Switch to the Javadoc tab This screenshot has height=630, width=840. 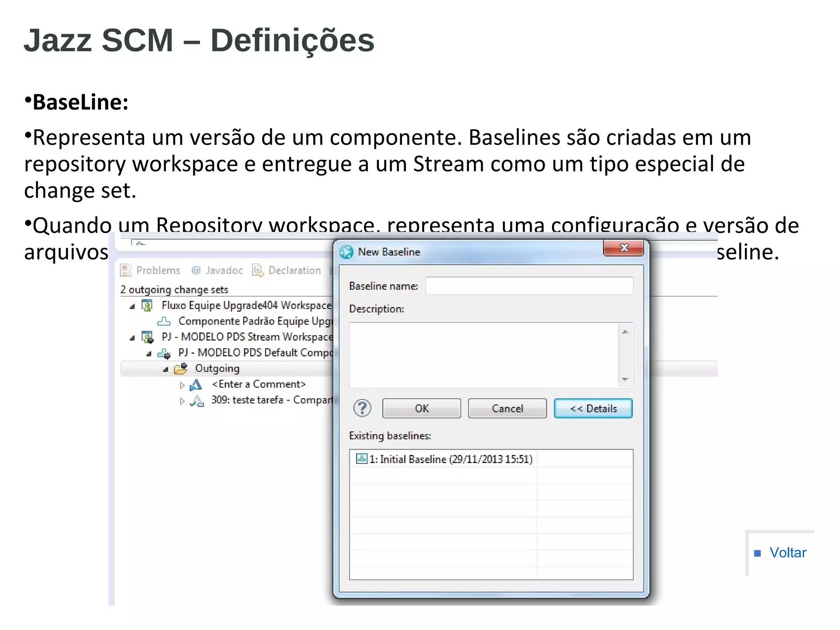click(217, 270)
